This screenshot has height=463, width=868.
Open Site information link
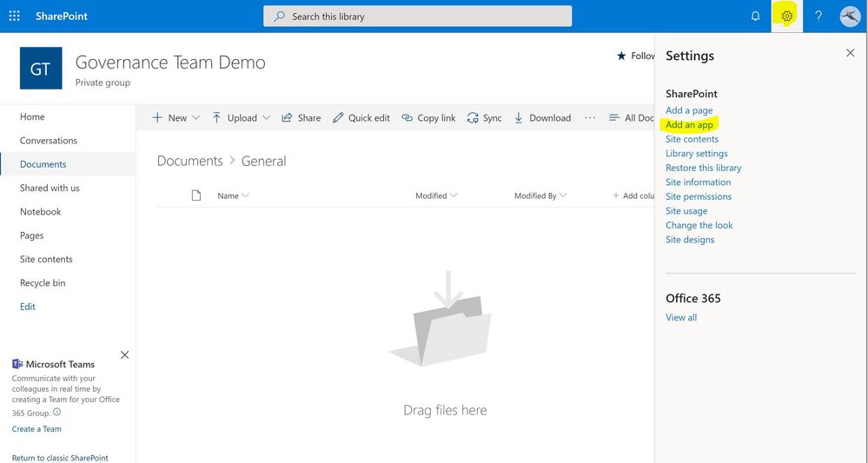point(698,182)
